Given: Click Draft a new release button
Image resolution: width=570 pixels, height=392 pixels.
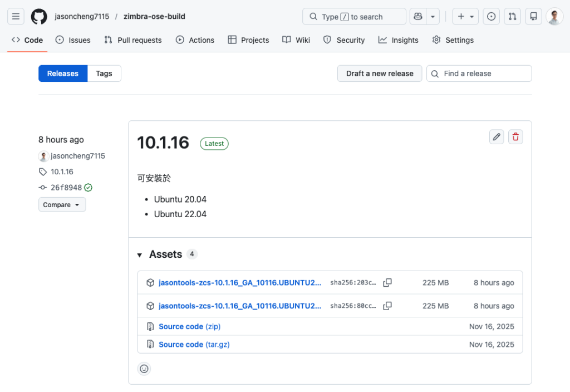Looking at the screenshot, I should [380, 73].
